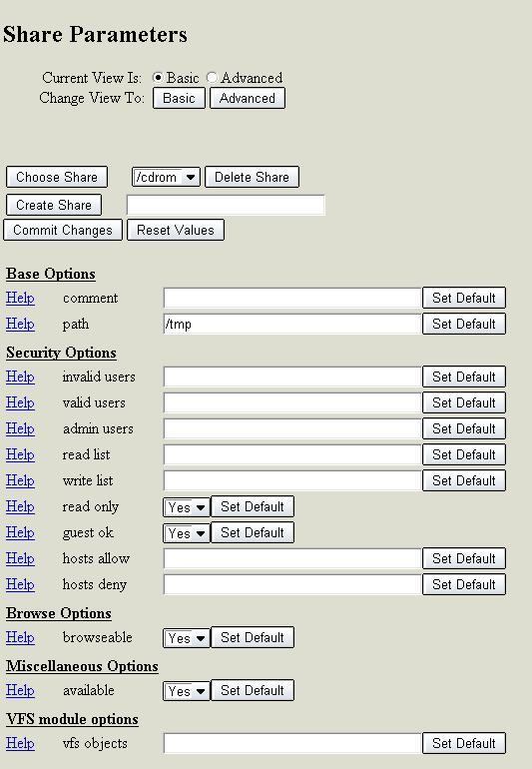Set Default for read list
Viewport: 532px width, 769px height.
tap(464, 454)
